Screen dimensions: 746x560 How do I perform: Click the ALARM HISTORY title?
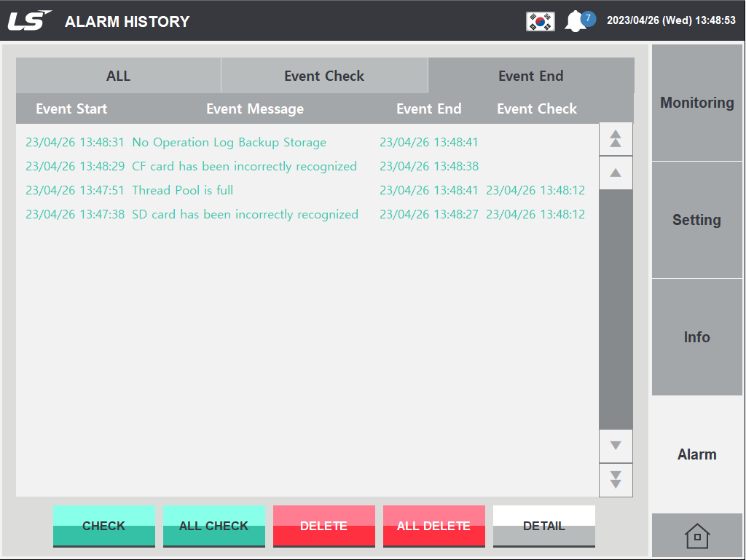127,21
